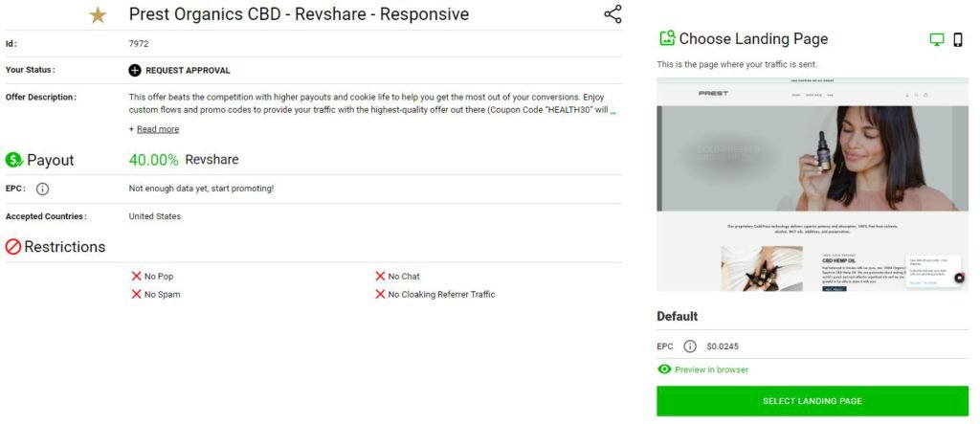The image size is (980, 424).
Task: Open the share icon beside offer title
Action: pyautogui.click(x=612, y=14)
